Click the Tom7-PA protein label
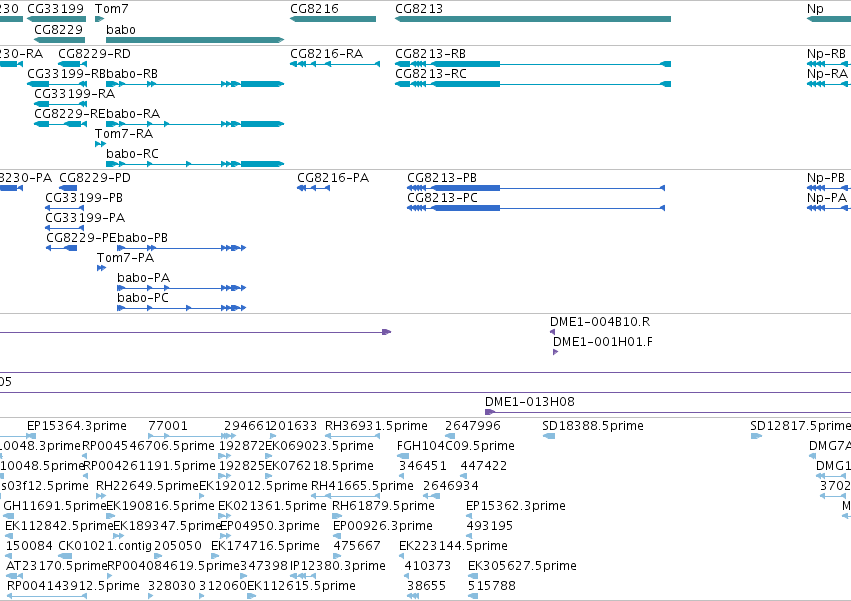 click(125, 258)
